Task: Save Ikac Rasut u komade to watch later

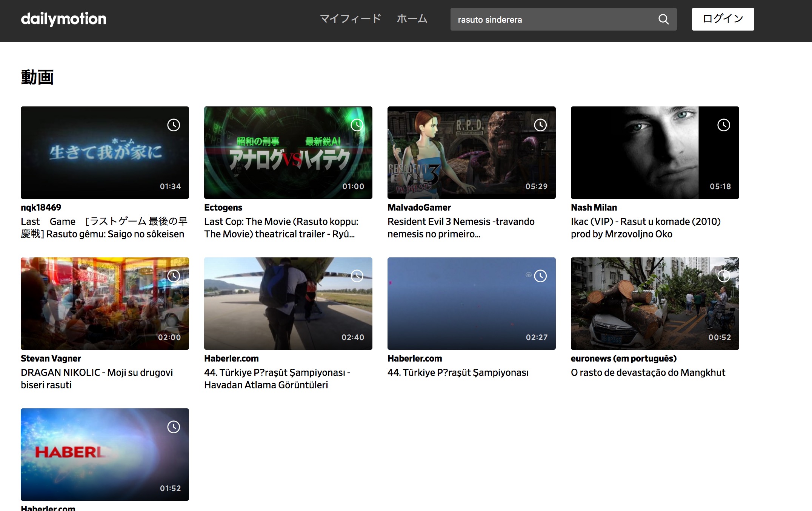Action: coord(724,125)
